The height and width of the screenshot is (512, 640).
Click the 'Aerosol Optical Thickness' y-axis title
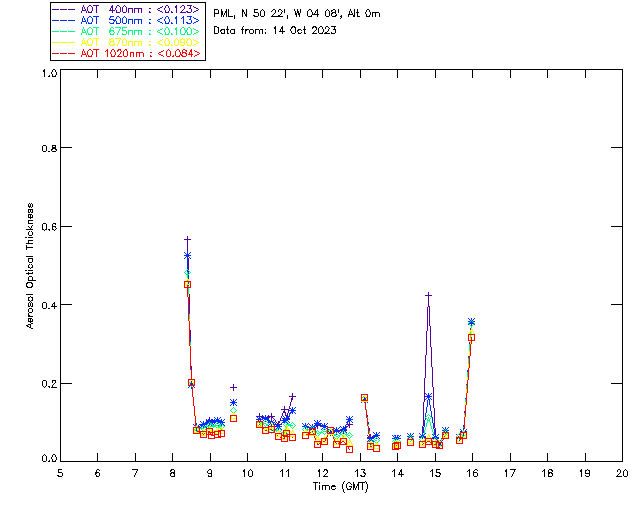(30, 266)
